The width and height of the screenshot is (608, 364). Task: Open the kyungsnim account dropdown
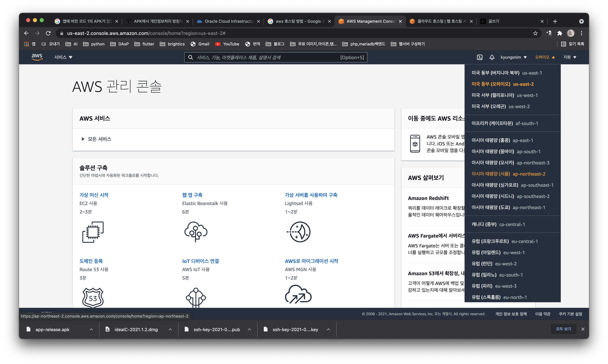514,57
